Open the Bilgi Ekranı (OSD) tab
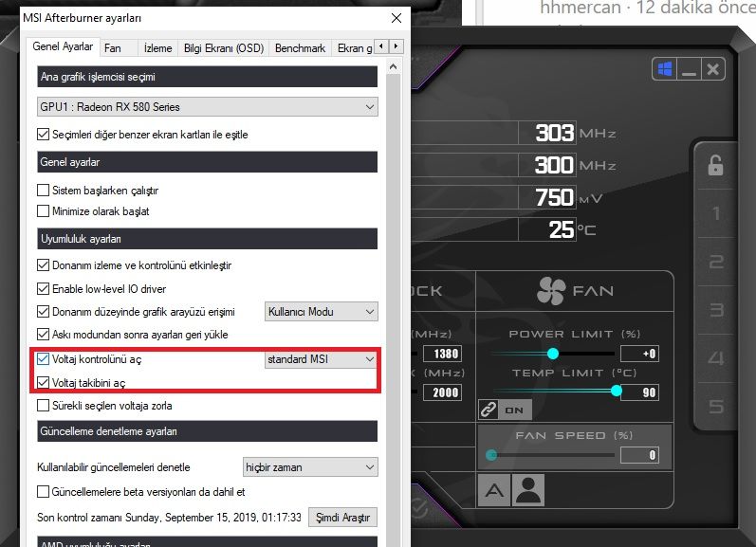The height and width of the screenshot is (547, 756). click(224, 48)
